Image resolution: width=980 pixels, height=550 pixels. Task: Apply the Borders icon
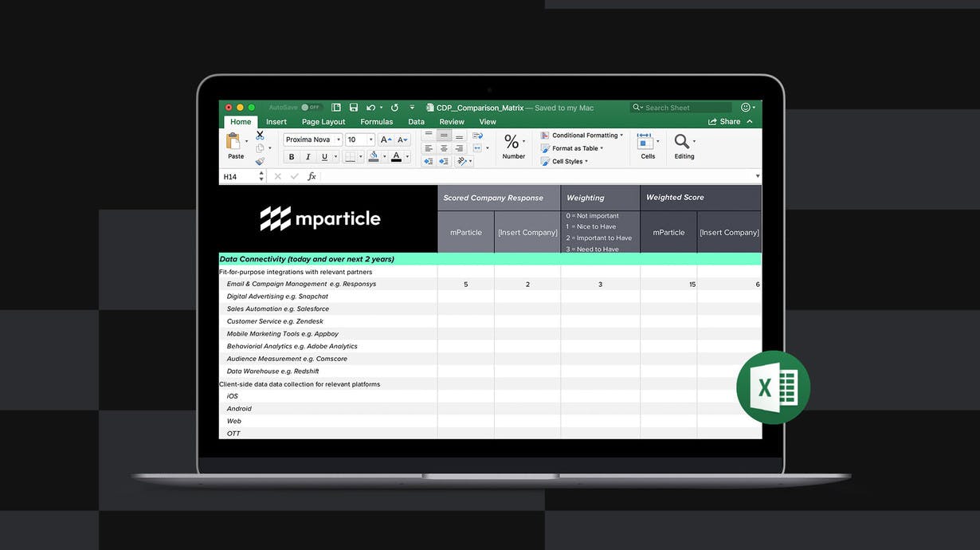click(350, 157)
